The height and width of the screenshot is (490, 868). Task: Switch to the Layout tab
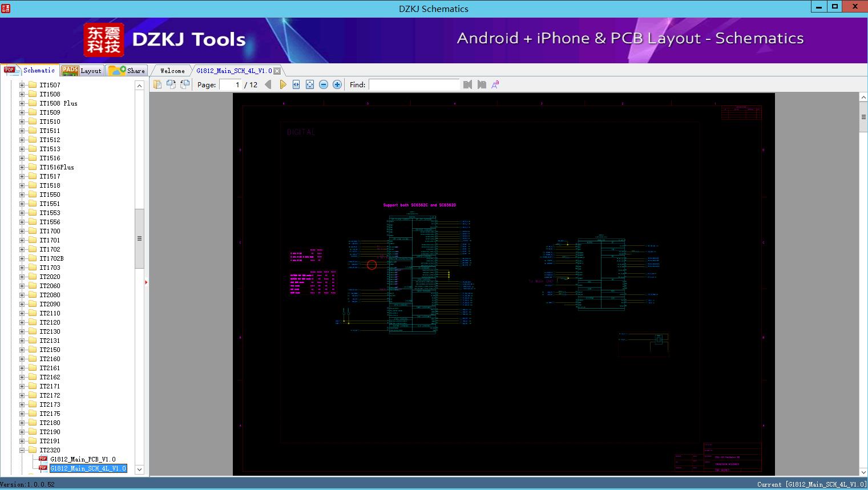coord(83,71)
